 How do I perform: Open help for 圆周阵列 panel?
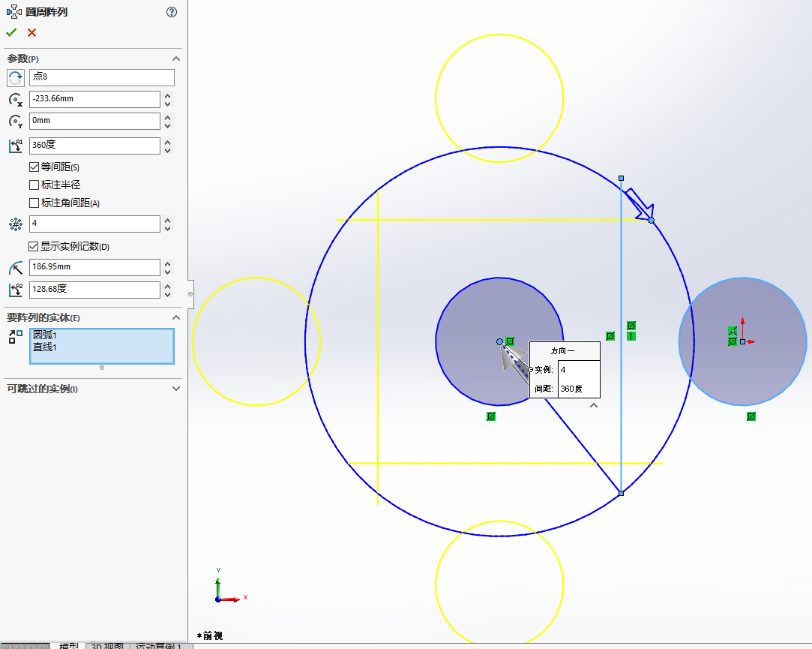[172, 12]
